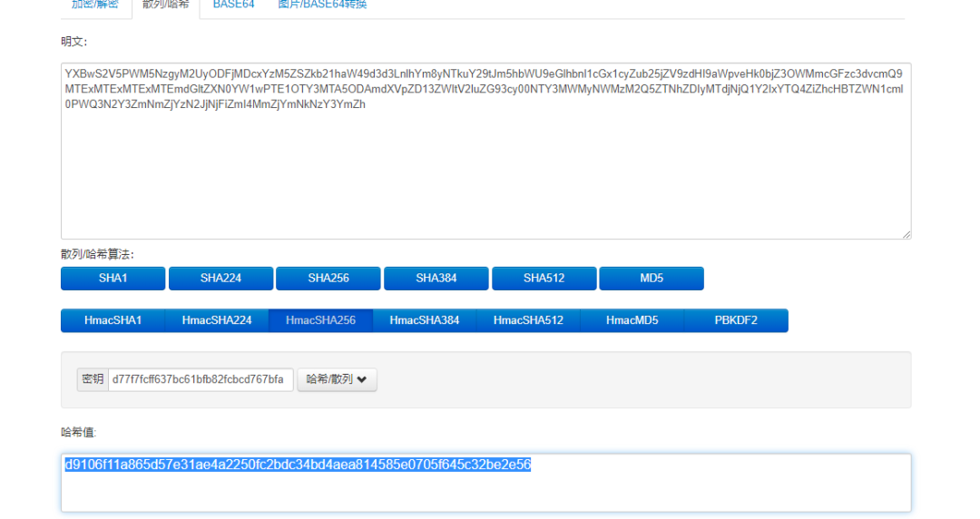Image resolution: width=980 pixels, height=519 pixels.
Task: Choose the HmacSHA384 algorithm
Action: point(425,320)
